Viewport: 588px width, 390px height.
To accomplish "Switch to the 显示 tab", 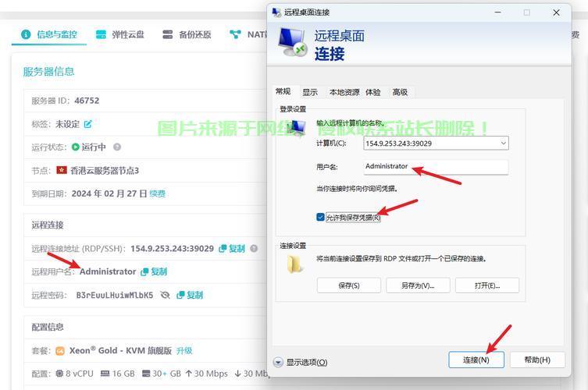I will click(x=310, y=92).
